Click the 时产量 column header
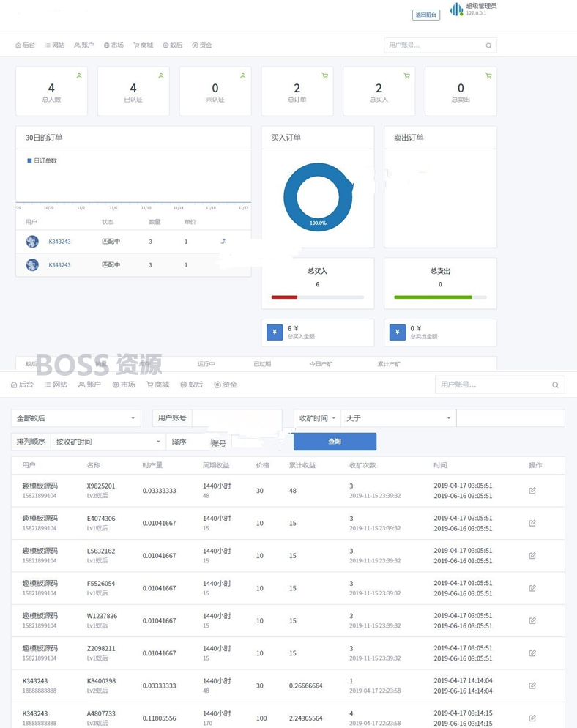577x728 pixels. point(152,465)
